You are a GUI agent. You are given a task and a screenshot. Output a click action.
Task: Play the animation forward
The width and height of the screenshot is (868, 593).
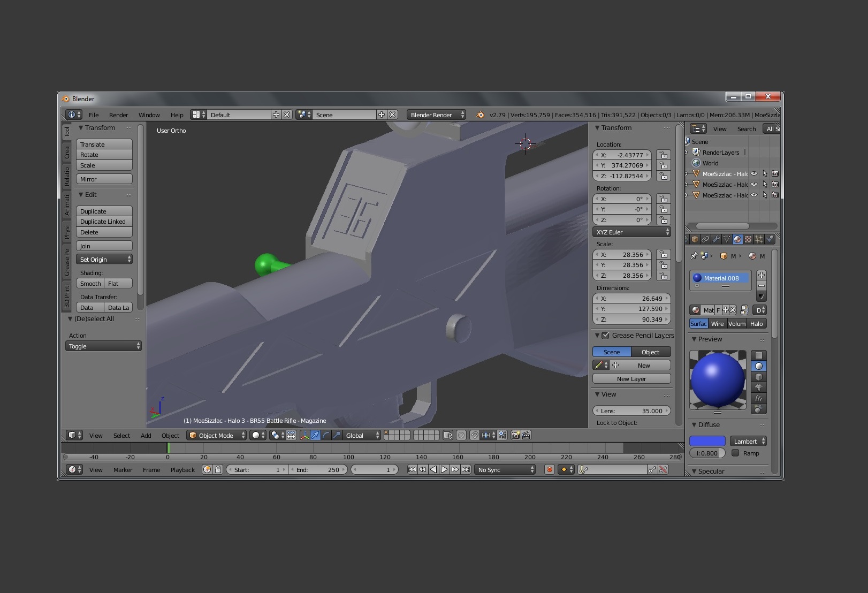444,469
